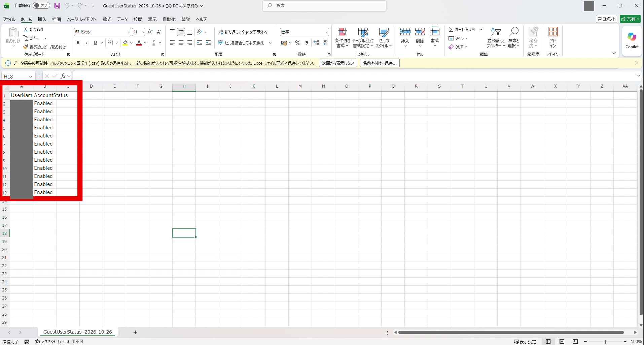Open Sort and filter (並べ替えとフィルター)
Screen dimensions: 644x345
[496, 37]
